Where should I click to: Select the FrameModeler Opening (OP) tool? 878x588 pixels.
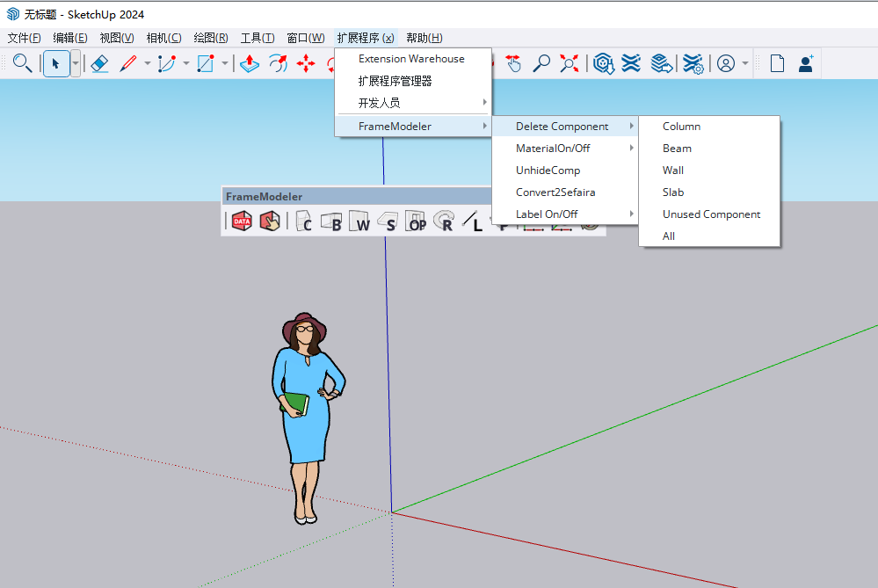point(417,222)
